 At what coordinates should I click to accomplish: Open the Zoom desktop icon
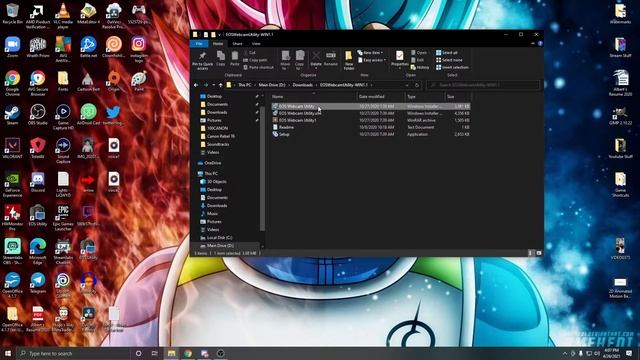coord(12,47)
